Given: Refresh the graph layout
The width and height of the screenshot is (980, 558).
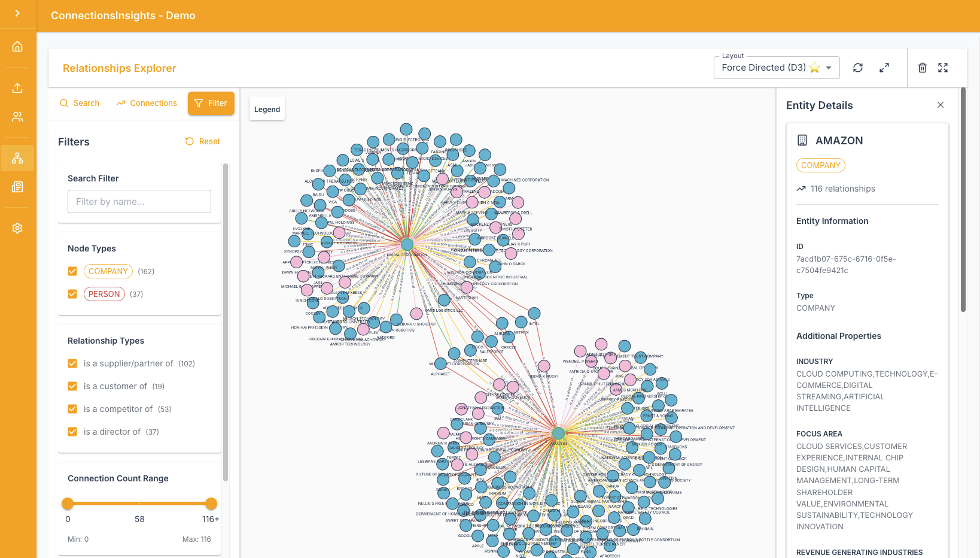Looking at the screenshot, I should pyautogui.click(x=858, y=68).
